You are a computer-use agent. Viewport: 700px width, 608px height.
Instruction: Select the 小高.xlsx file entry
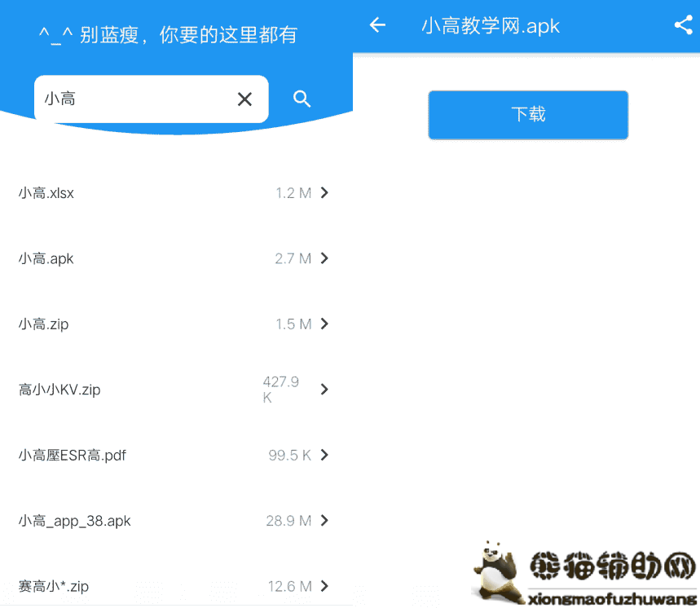[46, 194]
